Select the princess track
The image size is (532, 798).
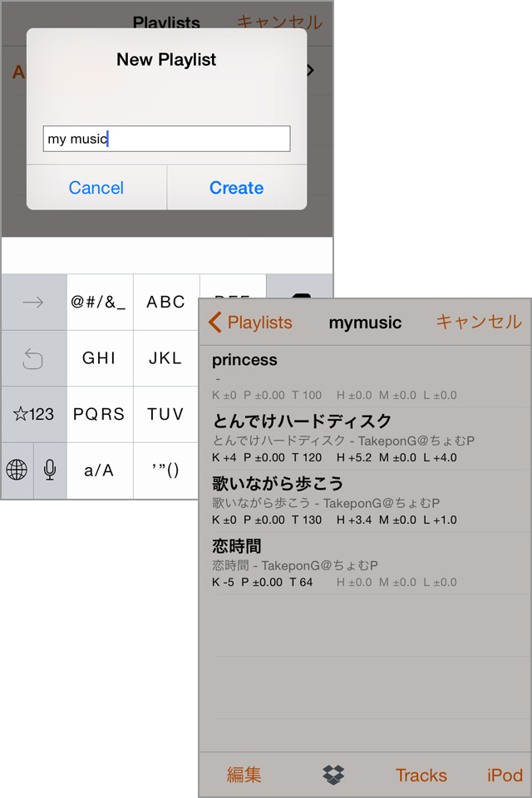364,377
